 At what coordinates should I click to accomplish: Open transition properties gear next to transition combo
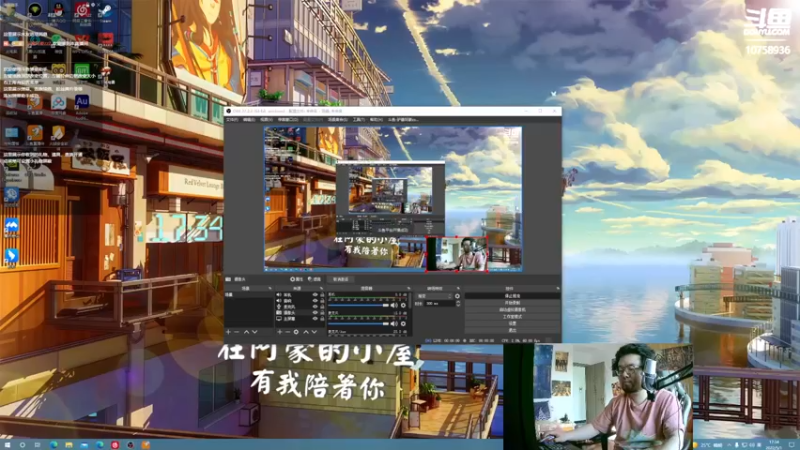click(457, 296)
